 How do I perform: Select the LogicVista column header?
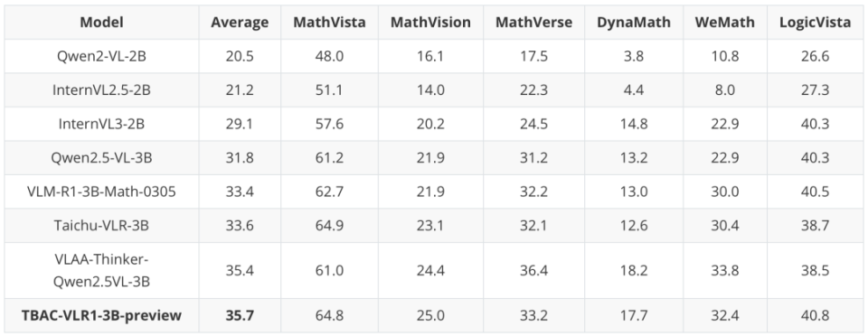click(x=815, y=22)
